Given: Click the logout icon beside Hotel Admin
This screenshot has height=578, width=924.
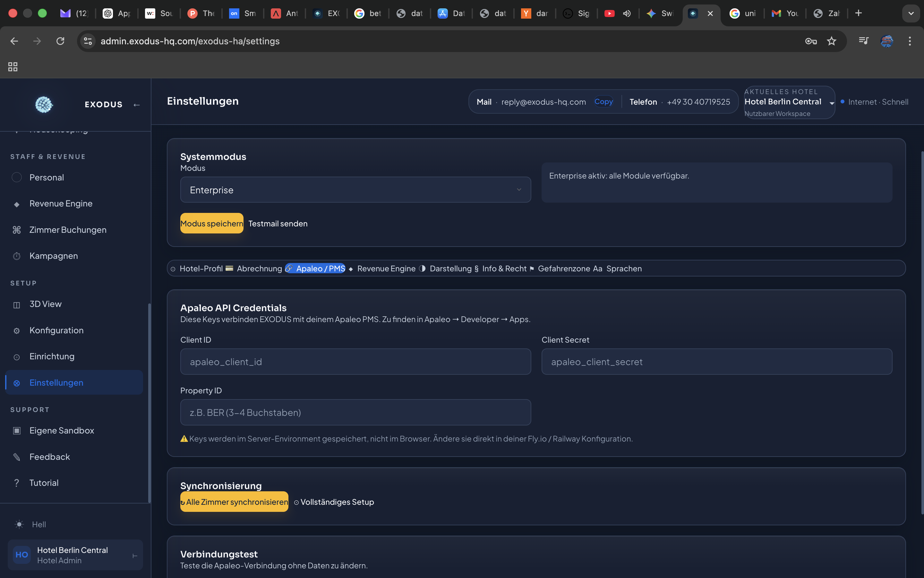Looking at the screenshot, I should click(x=134, y=556).
